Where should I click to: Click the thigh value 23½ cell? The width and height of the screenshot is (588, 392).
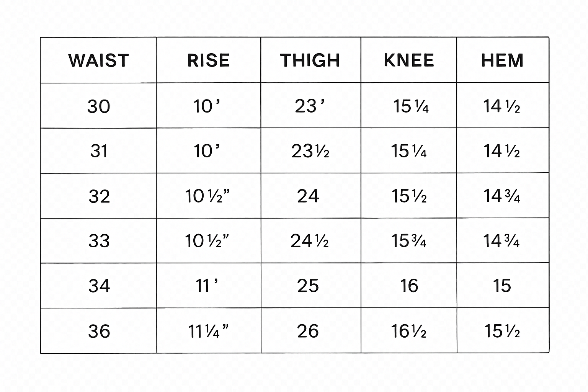(x=310, y=151)
